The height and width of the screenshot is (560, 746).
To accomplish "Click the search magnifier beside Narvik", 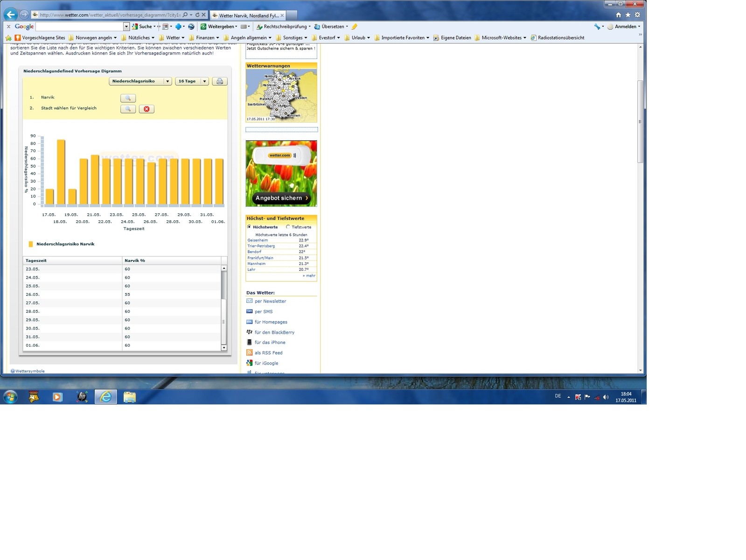I will (x=128, y=98).
